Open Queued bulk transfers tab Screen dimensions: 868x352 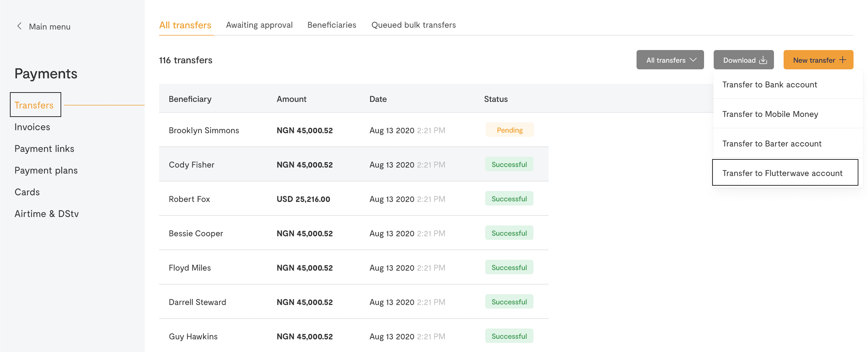tap(414, 25)
